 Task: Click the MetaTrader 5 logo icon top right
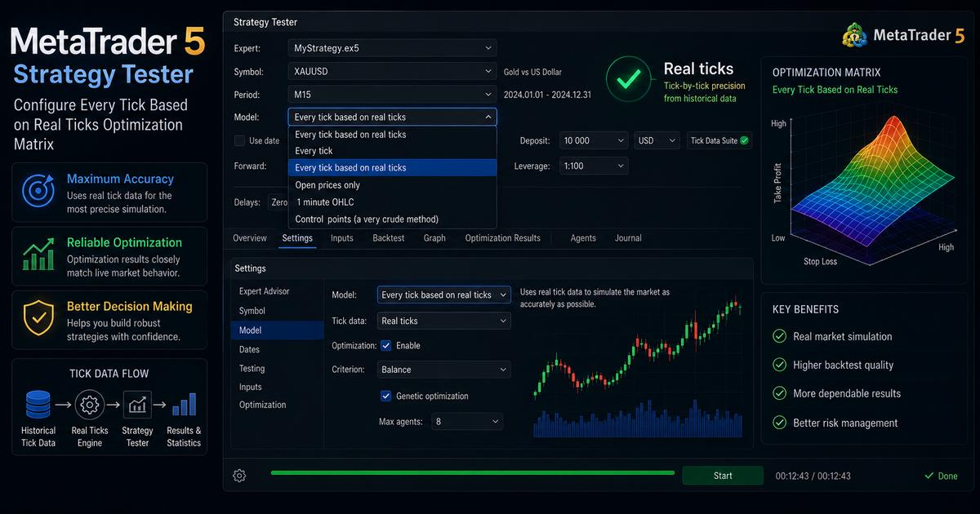pos(854,35)
